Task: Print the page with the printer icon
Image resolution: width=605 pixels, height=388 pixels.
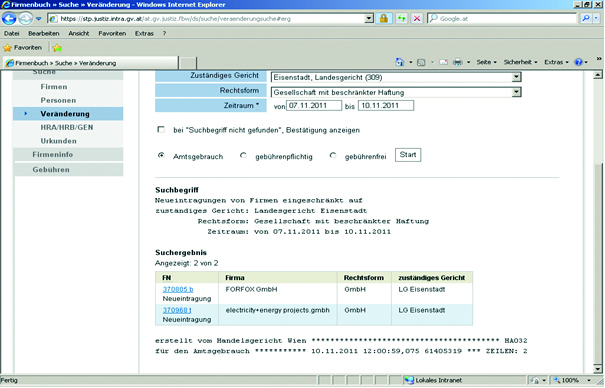Action: (458, 62)
